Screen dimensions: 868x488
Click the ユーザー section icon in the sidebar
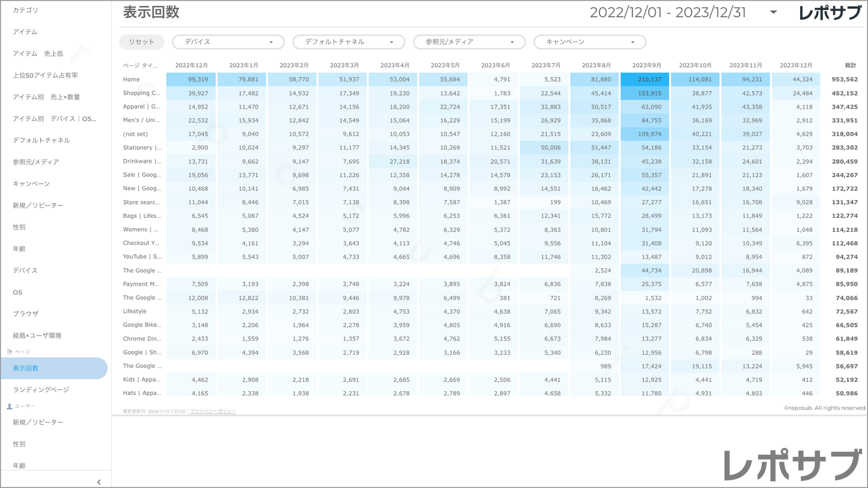(x=9, y=406)
